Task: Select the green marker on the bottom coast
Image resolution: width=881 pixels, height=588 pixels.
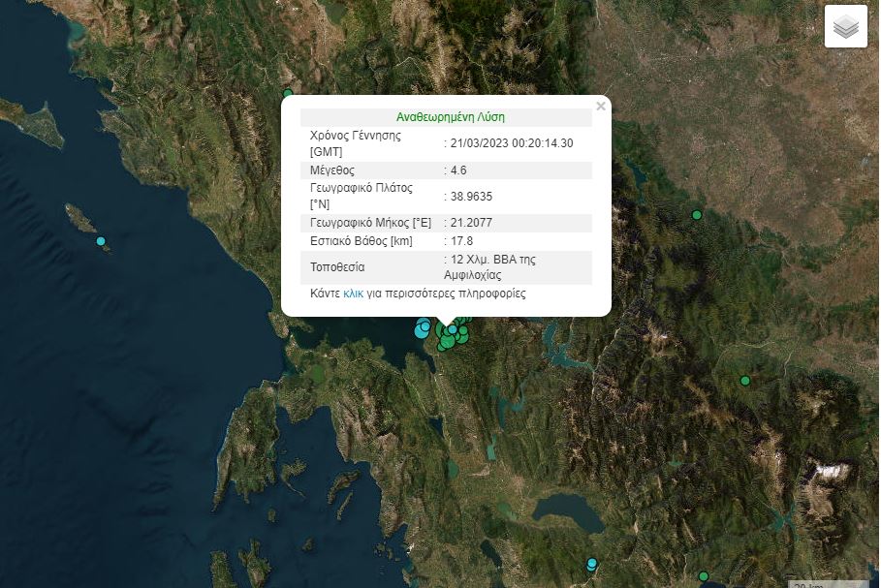Action: click(704, 576)
